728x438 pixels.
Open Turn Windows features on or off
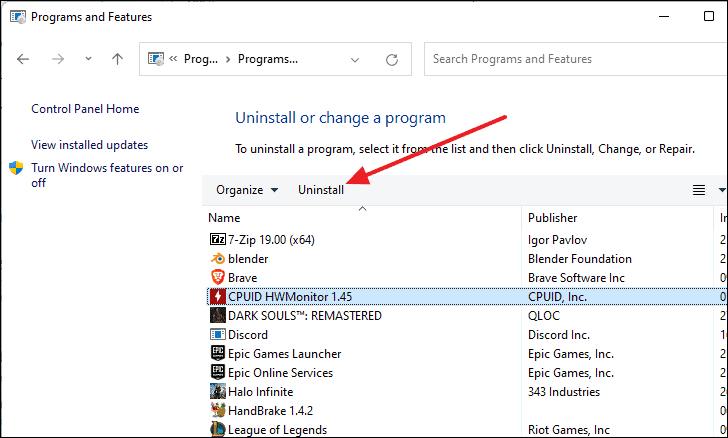click(107, 175)
